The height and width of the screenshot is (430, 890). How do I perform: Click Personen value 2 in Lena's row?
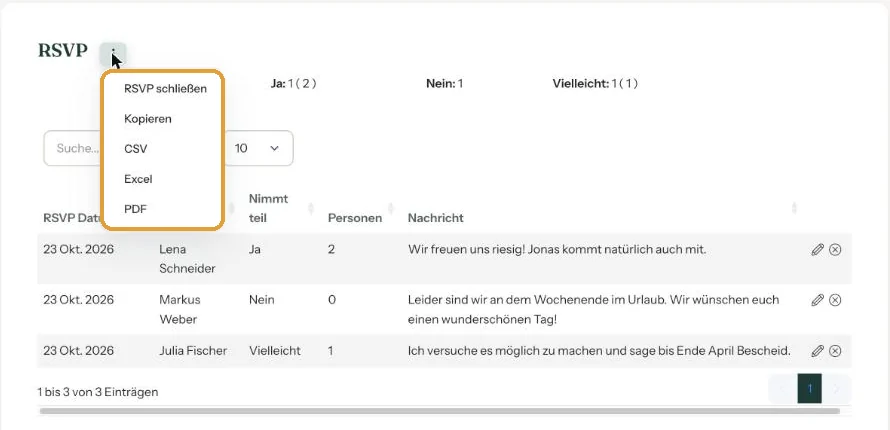coord(331,250)
